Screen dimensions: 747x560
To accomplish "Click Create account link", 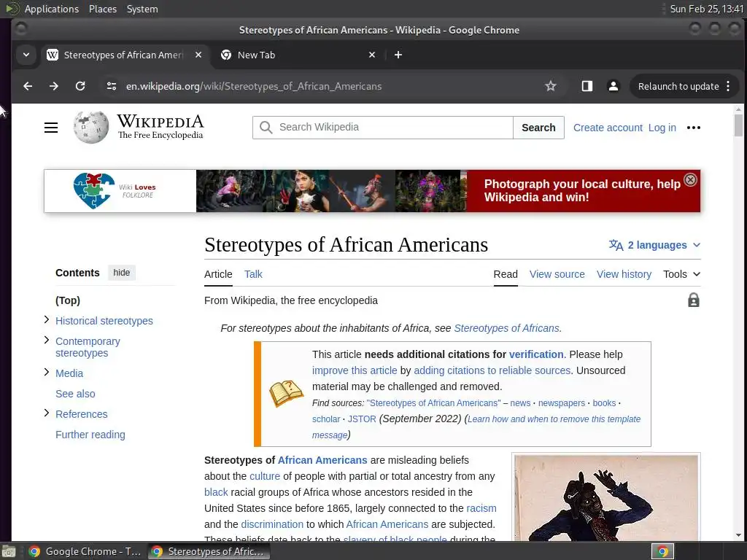I will tap(608, 128).
